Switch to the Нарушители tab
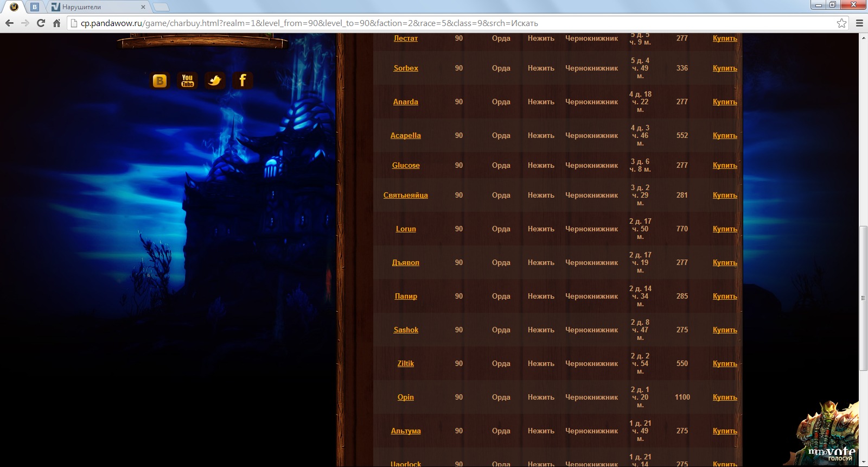The height and width of the screenshot is (467, 868). 98,7
